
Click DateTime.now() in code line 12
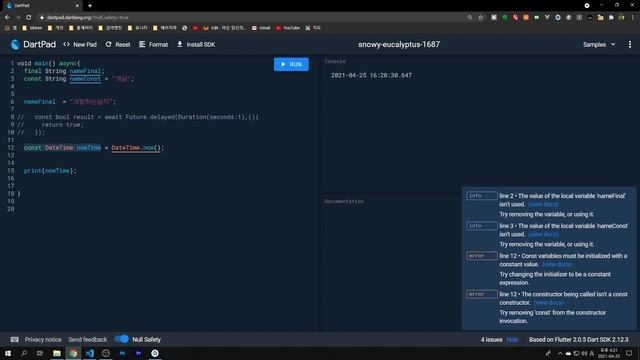click(137, 148)
